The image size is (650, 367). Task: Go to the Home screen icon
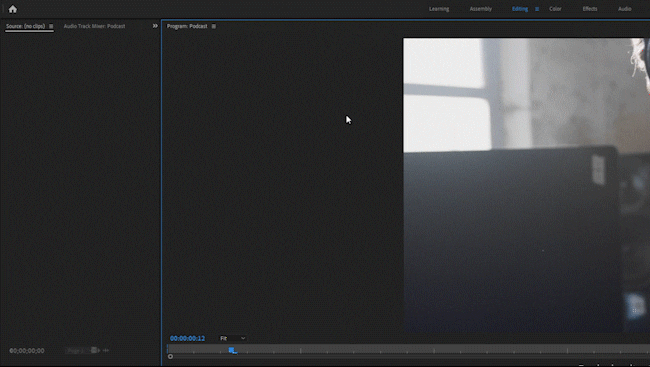(x=12, y=9)
